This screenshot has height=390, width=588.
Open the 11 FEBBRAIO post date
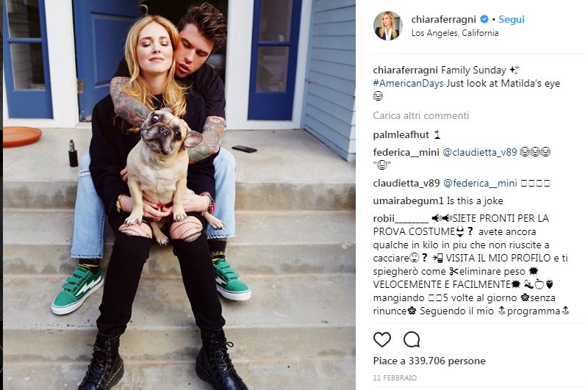point(395,378)
